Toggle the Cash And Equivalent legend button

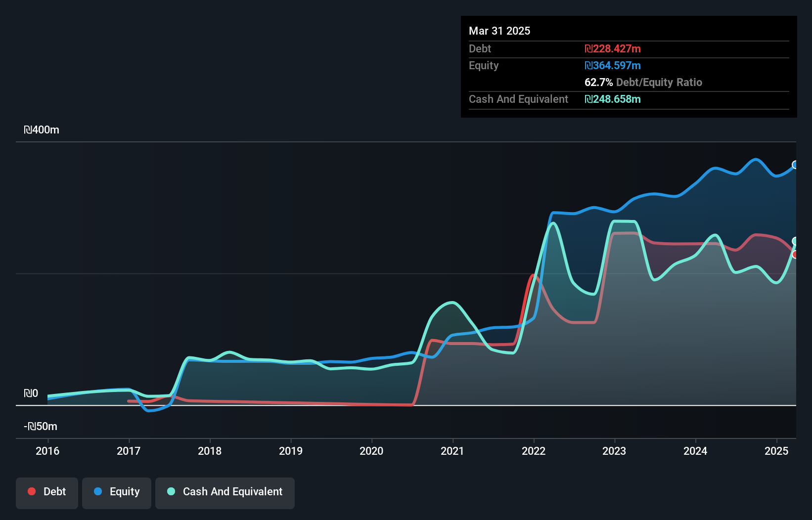[225, 493]
